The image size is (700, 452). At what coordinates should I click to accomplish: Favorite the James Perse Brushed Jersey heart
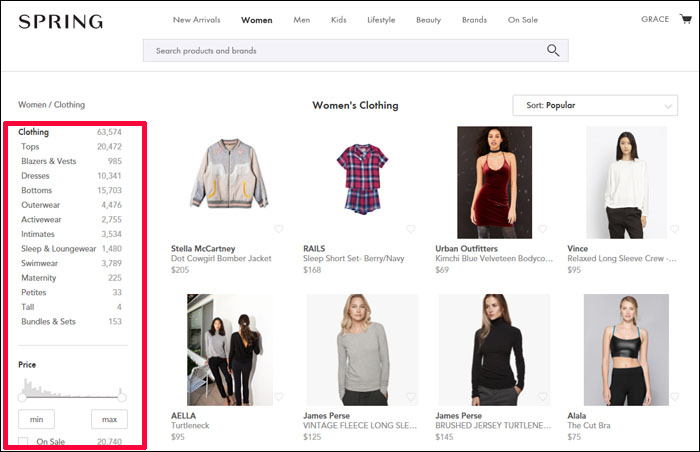pyautogui.click(x=542, y=397)
